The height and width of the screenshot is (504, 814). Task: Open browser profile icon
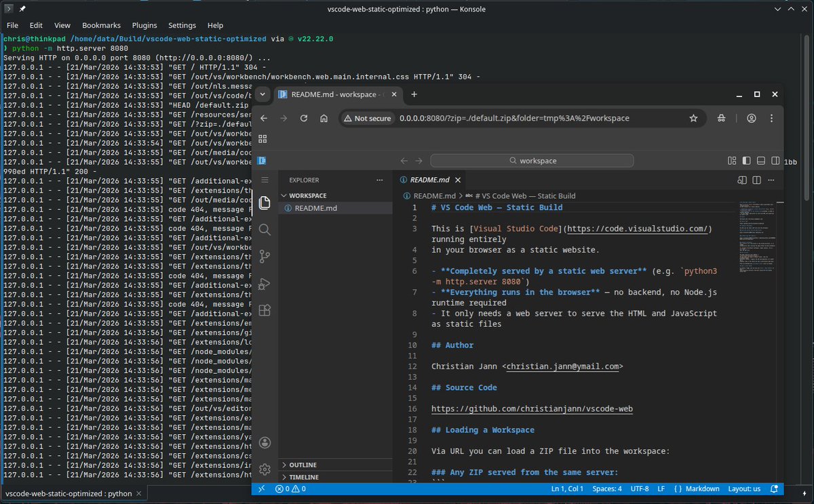[x=752, y=118]
